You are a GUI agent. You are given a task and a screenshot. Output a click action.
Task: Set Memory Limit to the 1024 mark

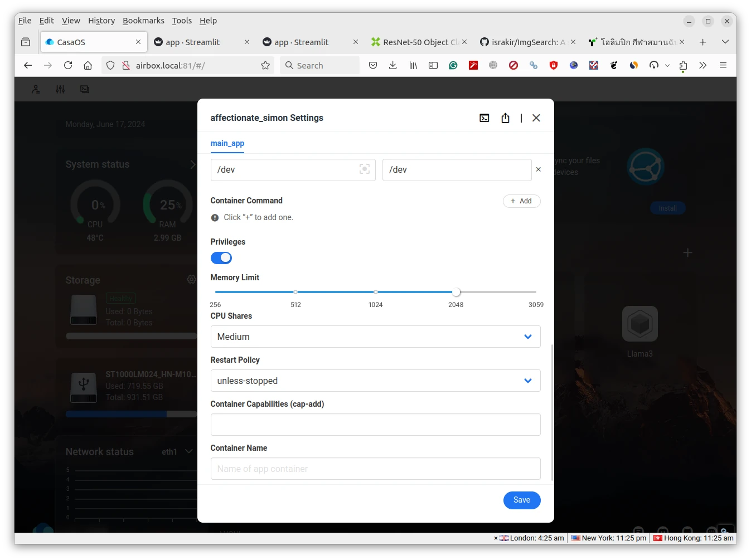tap(376, 292)
